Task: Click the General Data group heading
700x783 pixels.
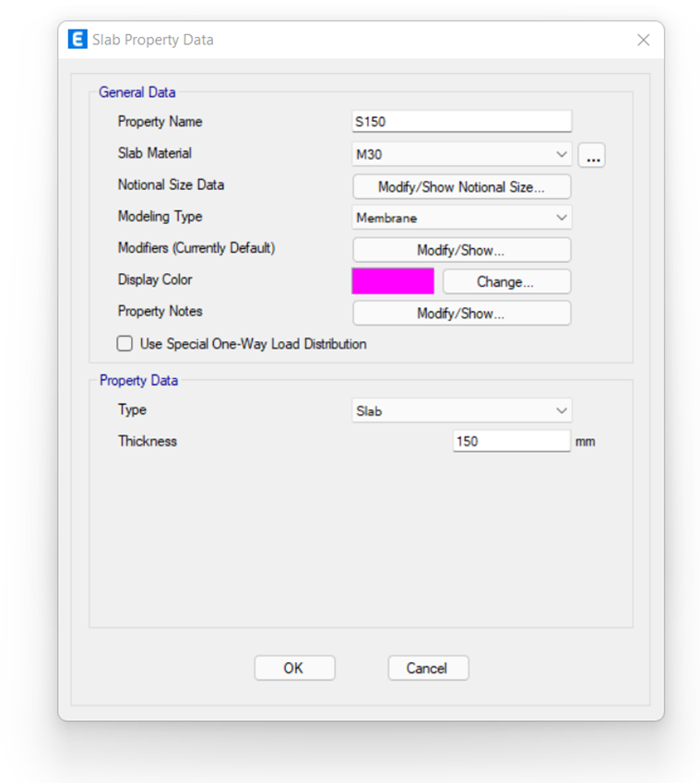Action: (136, 92)
